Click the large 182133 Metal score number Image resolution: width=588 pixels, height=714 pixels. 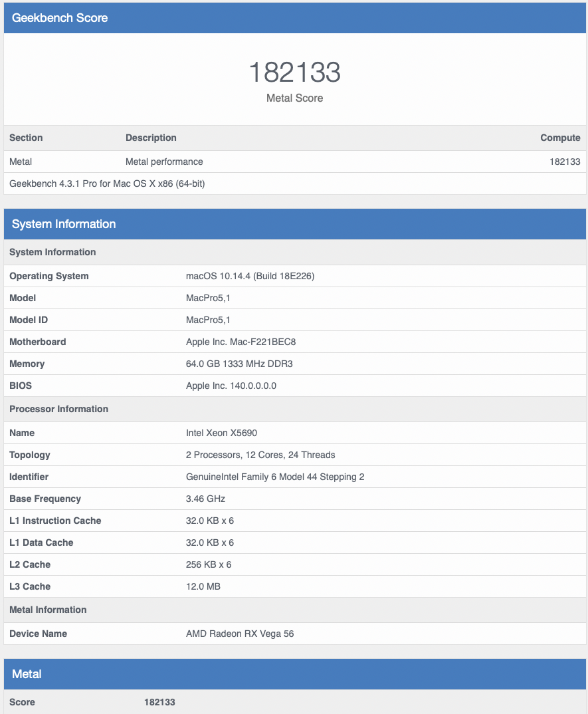click(294, 72)
